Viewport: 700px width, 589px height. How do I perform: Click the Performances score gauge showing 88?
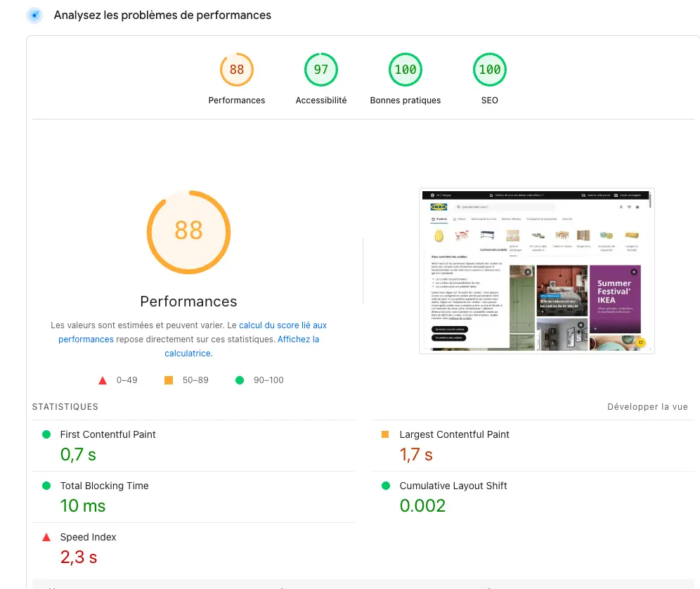click(236, 69)
